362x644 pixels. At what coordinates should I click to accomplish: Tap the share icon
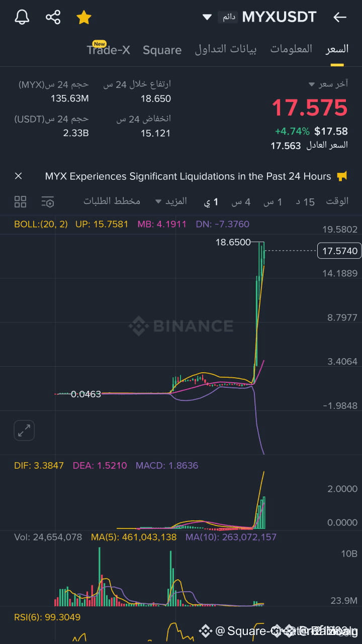click(x=53, y=18)
